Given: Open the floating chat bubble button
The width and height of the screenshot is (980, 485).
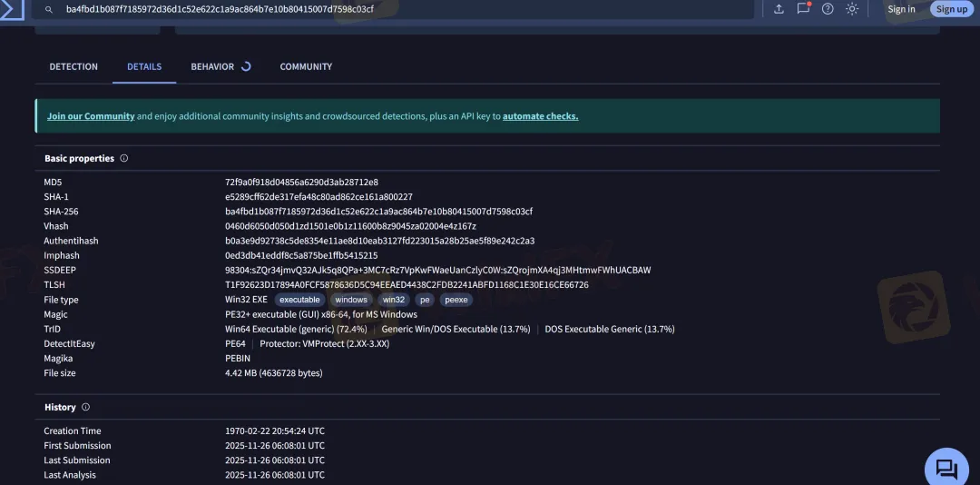Looking at the screenshot, I should pyautogui.click(x=946, y=469).
